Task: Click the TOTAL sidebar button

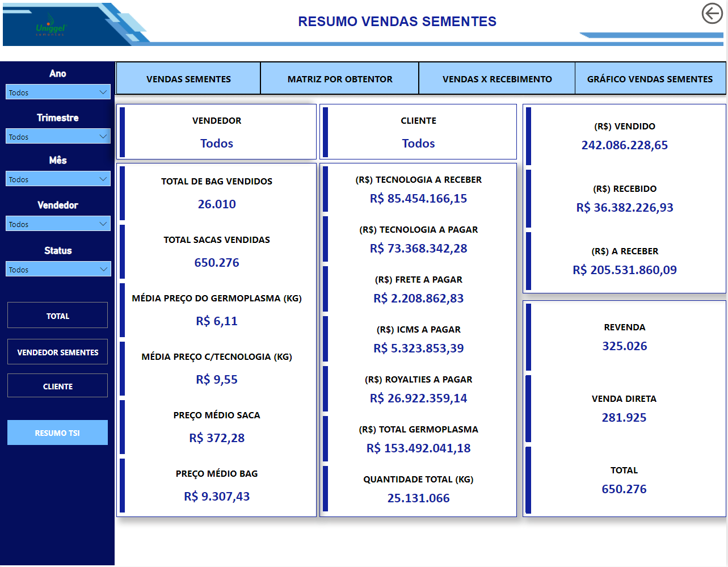Action: coord(57,315)
